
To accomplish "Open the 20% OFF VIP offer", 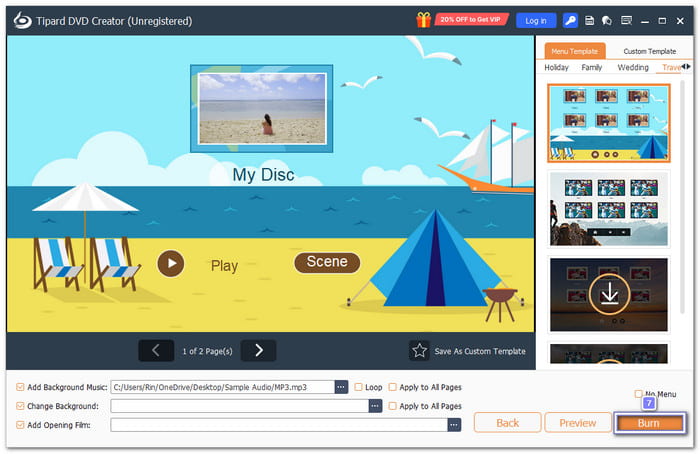I will [471, 20].
